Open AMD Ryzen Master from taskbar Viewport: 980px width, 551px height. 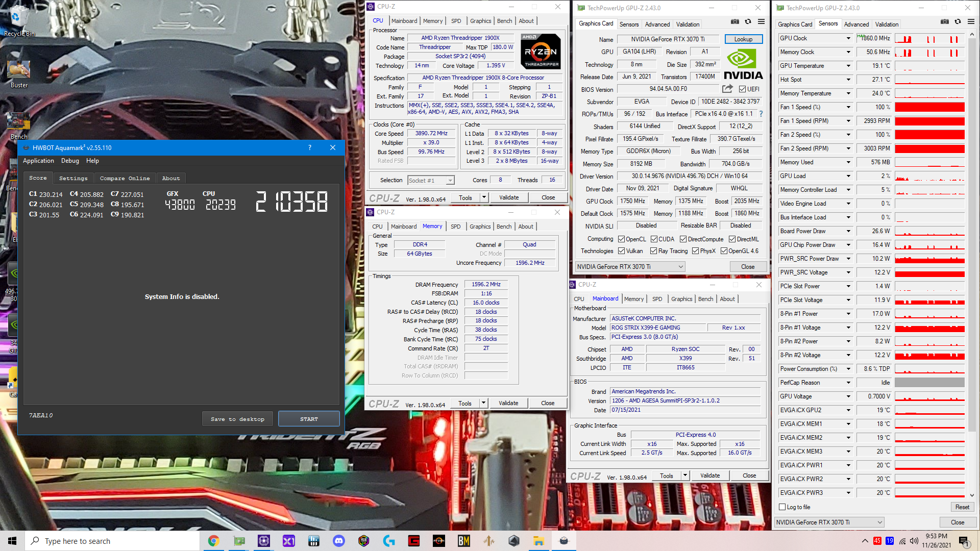(439, 541)
